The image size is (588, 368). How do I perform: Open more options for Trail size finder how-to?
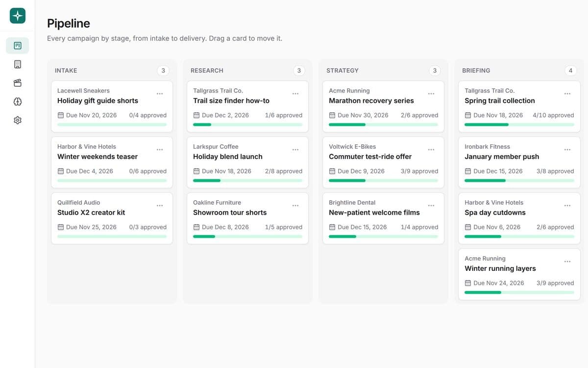pyautogui.click(x=295, y=94)
